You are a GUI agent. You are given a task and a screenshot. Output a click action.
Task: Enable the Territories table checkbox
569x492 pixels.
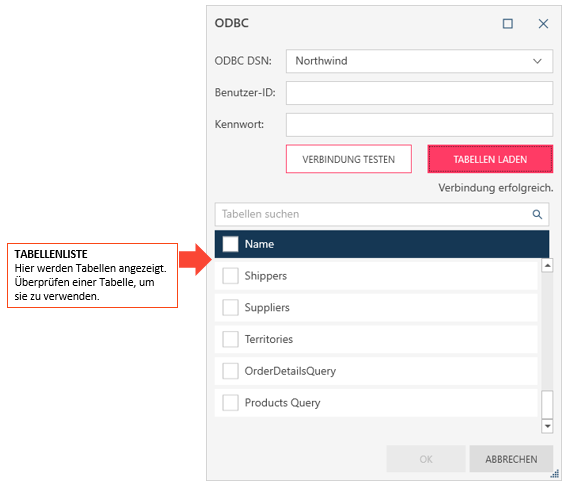tap(230, 339)
